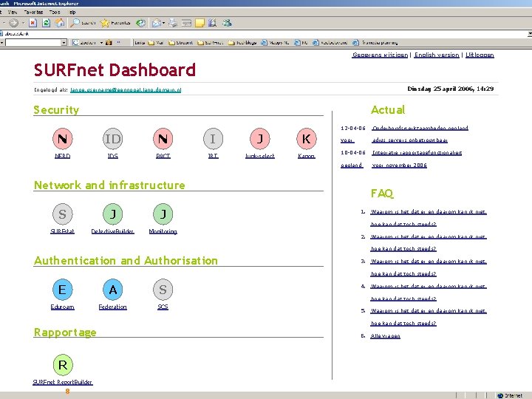Open the View menu
The height and width of the screenshot is (399, 532).
click(13, 13)
